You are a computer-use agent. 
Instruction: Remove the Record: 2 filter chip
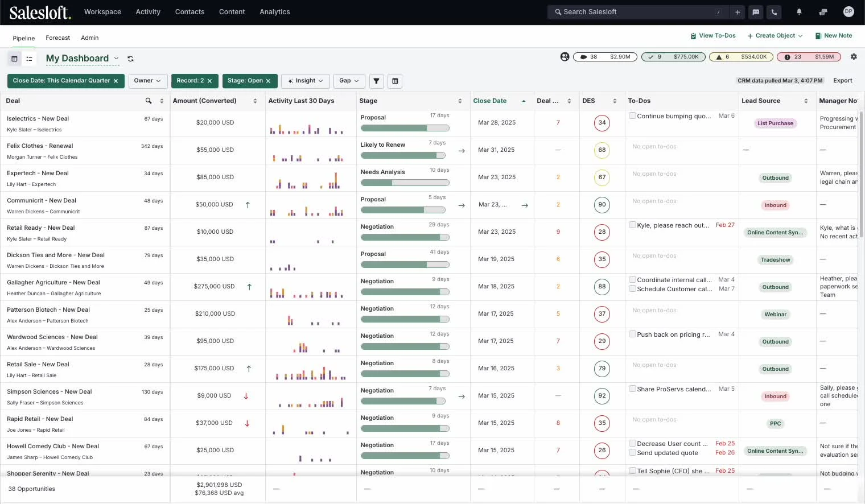click(209, 81)
